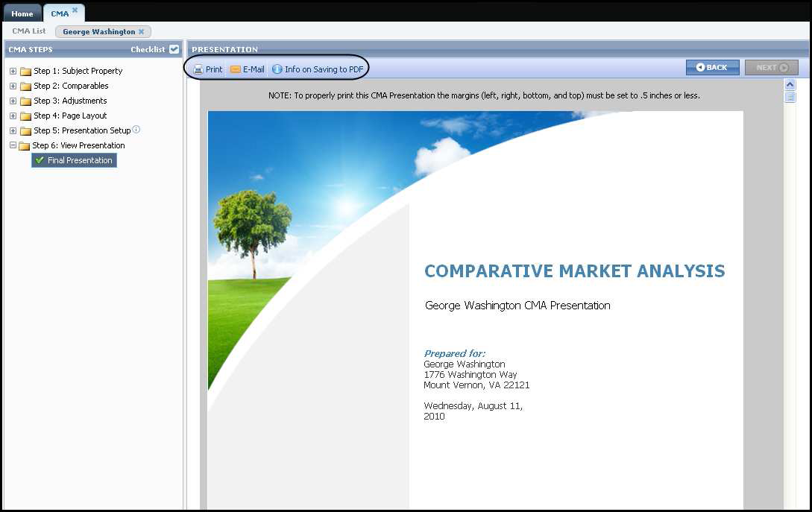Image resolution: width=812 pixels, height=512 pixels.
Task: Expand Step 3: Adjustments
Action: coord(13,101)
